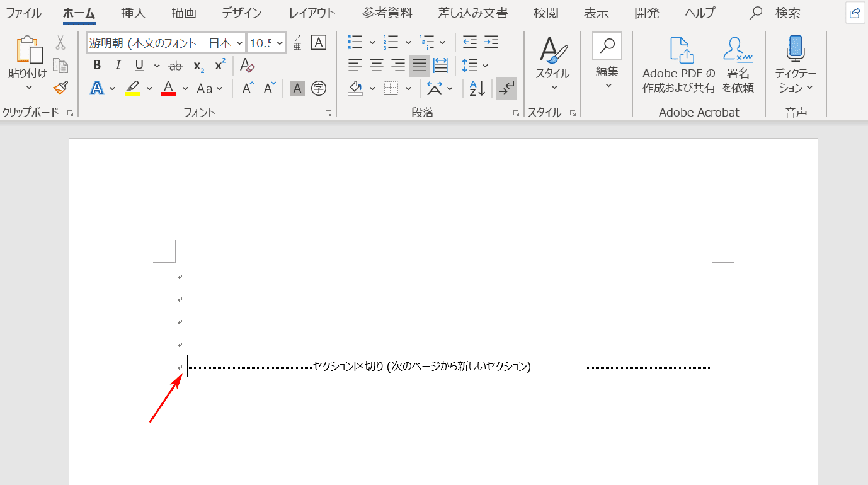Click the Share icon at top right
The image size is (868, 485).
pos(855,13)
